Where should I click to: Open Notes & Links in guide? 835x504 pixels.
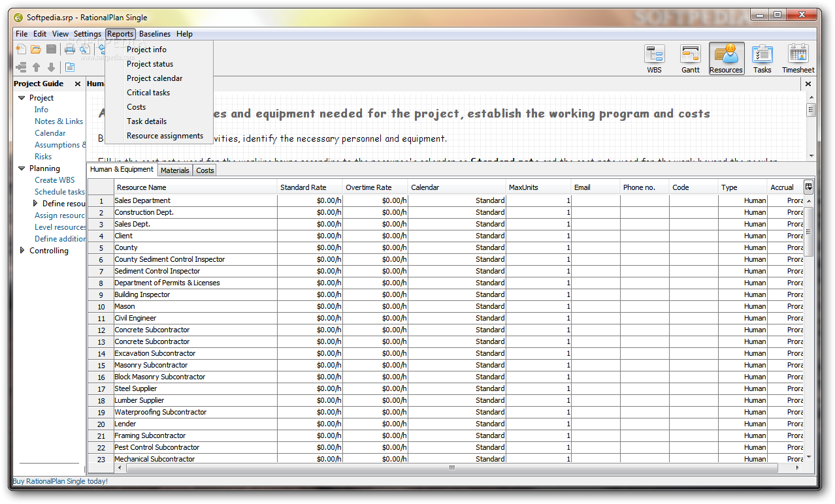59,121
